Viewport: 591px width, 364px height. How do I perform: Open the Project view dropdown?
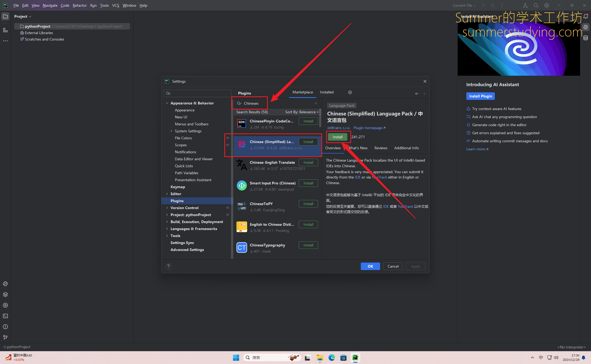pos(23,16)
